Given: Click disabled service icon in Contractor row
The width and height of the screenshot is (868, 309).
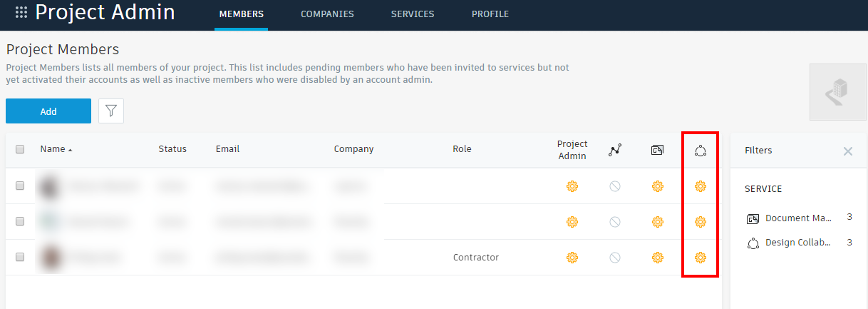Looking at the screenshot, I should click(614, 258).
